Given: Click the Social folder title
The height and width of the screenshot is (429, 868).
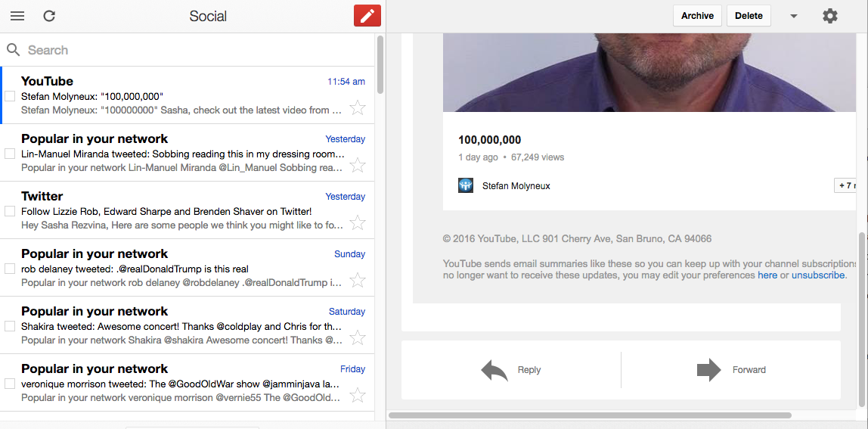Looking at the screenshot, I should tap(208, 16).
